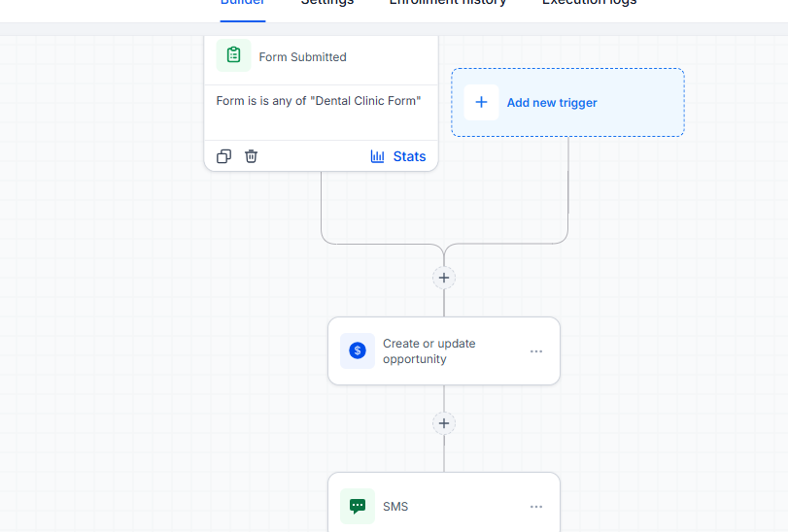This screenshot has height=532, width=788.
Task: Open the Enrollment history tab
Action: pos(448,3)
